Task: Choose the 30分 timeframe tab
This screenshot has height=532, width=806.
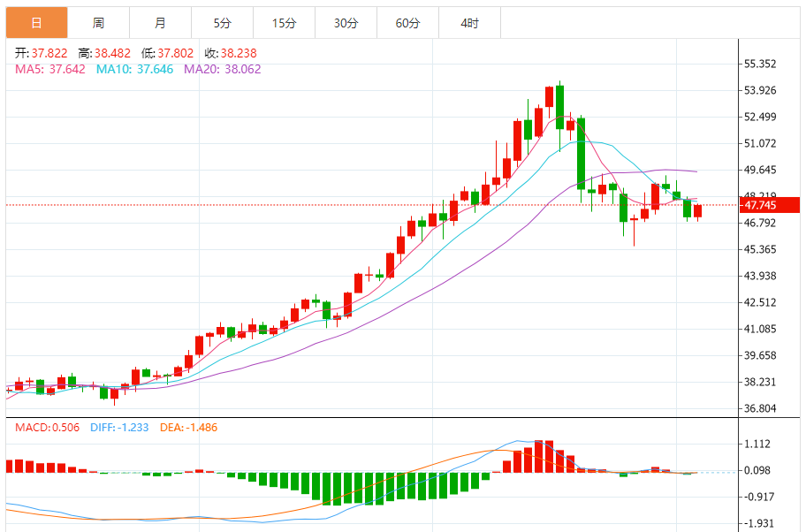Action: [x=346, y=23]
